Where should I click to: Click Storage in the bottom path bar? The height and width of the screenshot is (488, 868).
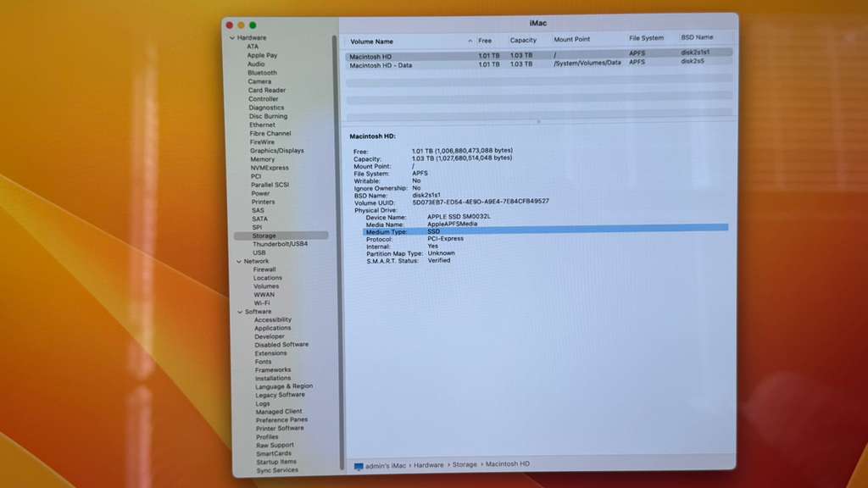(465, 464)
